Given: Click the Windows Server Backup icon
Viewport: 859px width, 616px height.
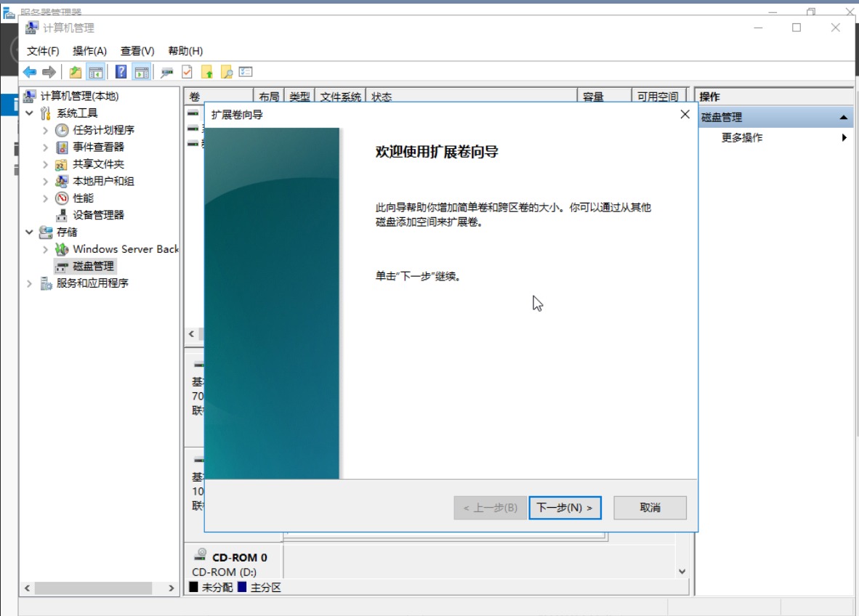Looking at the screenshot, I should [x=62, y=249].
